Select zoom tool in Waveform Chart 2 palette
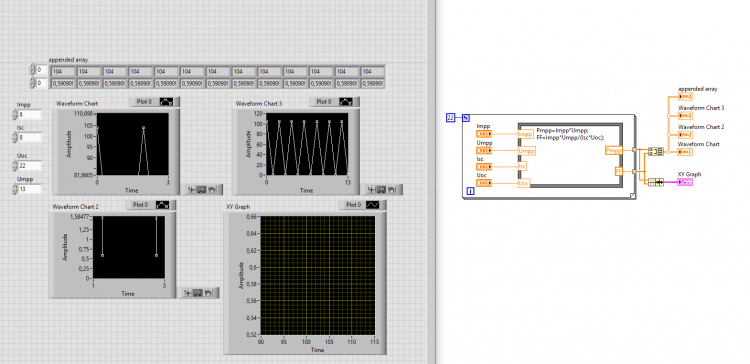The width and height of the screenshot is (750, 364). click(198, 293)
